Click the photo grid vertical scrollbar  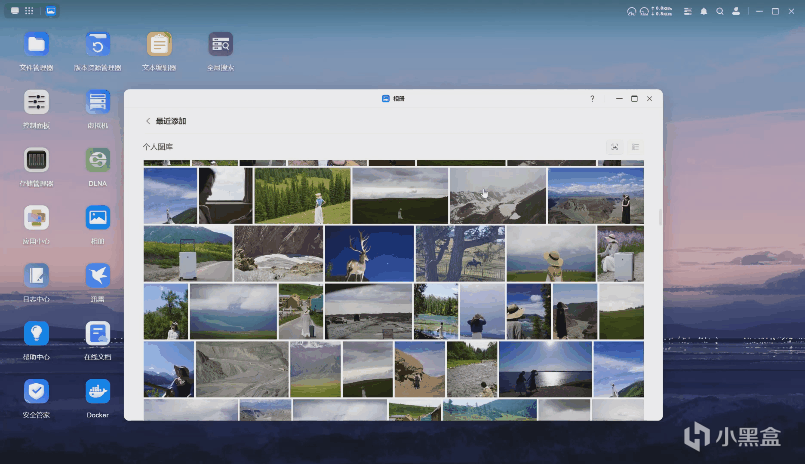(659, 217)
